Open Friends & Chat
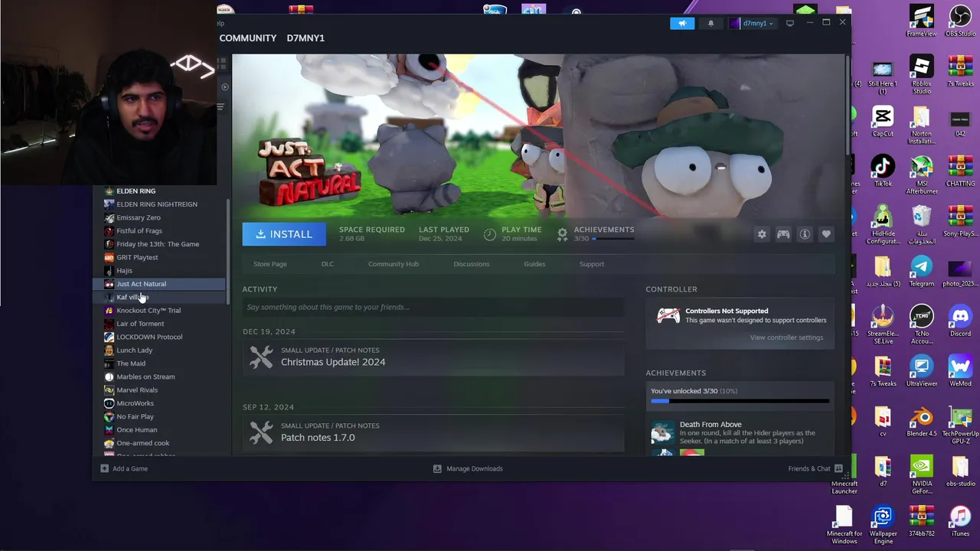 (x=815, y=468)
